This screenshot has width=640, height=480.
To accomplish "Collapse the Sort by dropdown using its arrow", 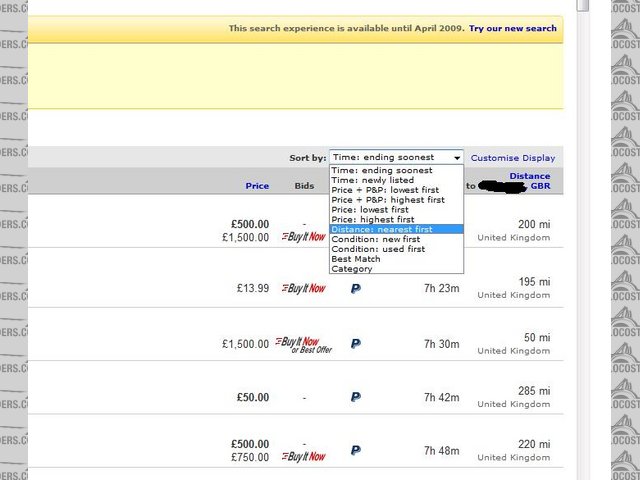I will click(457, 158).
